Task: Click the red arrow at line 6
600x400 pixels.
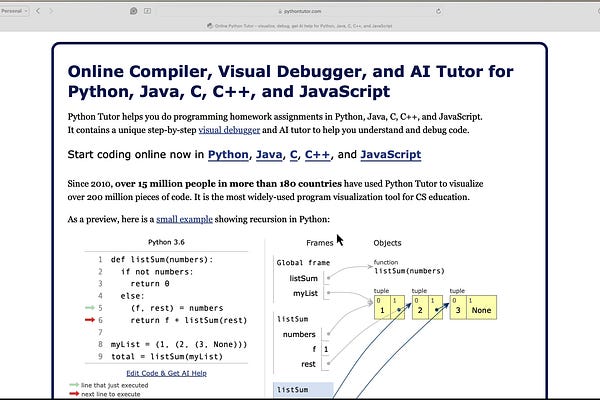Action: coord(90,320)
